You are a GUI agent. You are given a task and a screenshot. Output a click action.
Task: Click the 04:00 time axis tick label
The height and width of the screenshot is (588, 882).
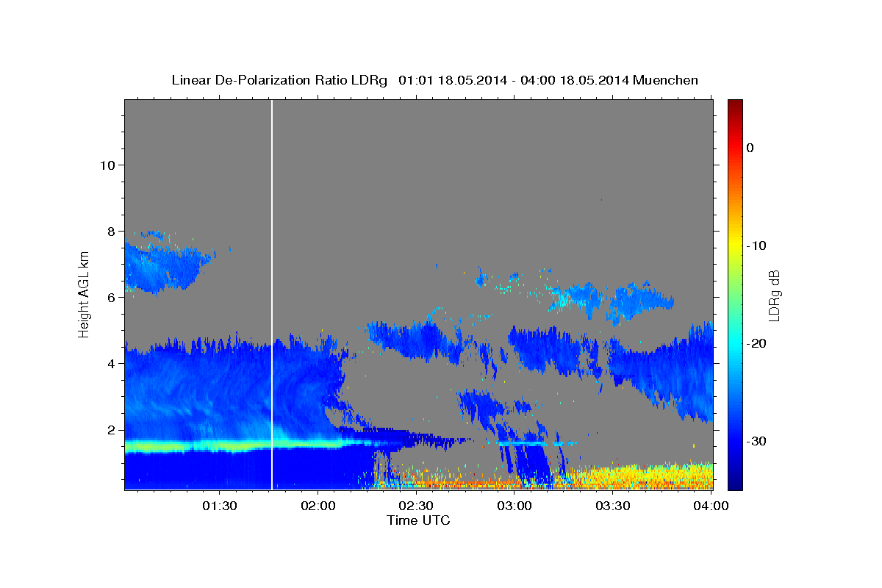tap(711, 506)
